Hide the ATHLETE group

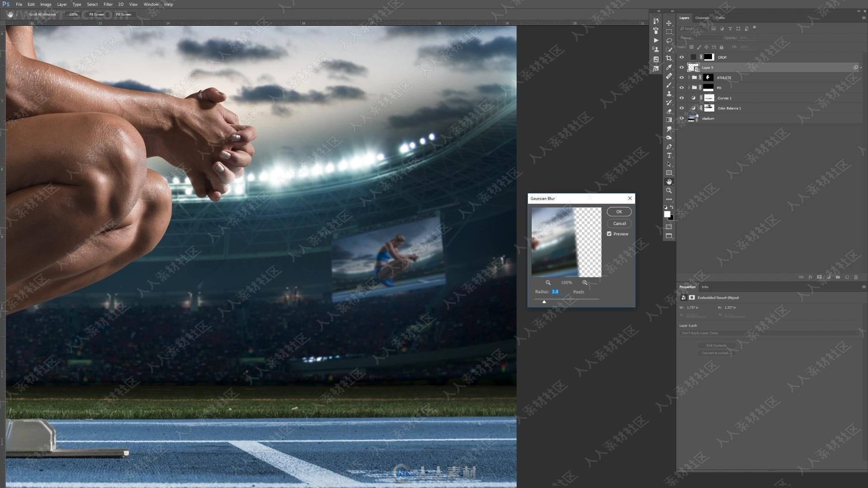681,77
